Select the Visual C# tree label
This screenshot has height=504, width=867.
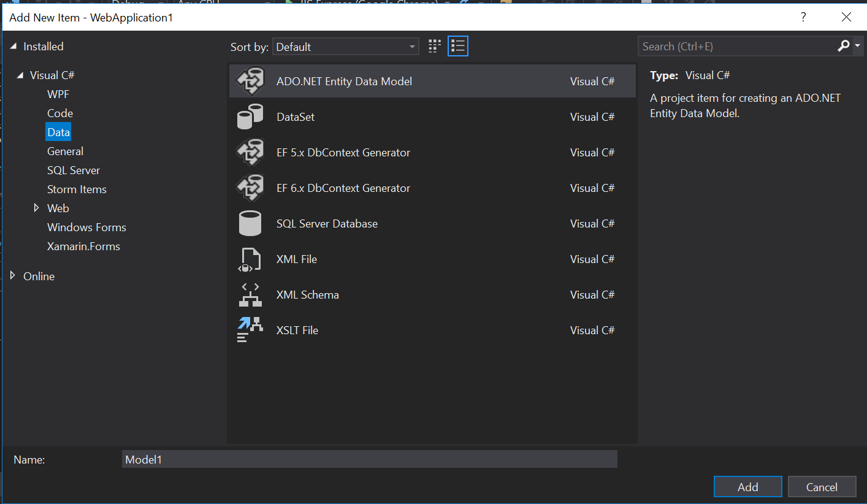coord(52,75)
